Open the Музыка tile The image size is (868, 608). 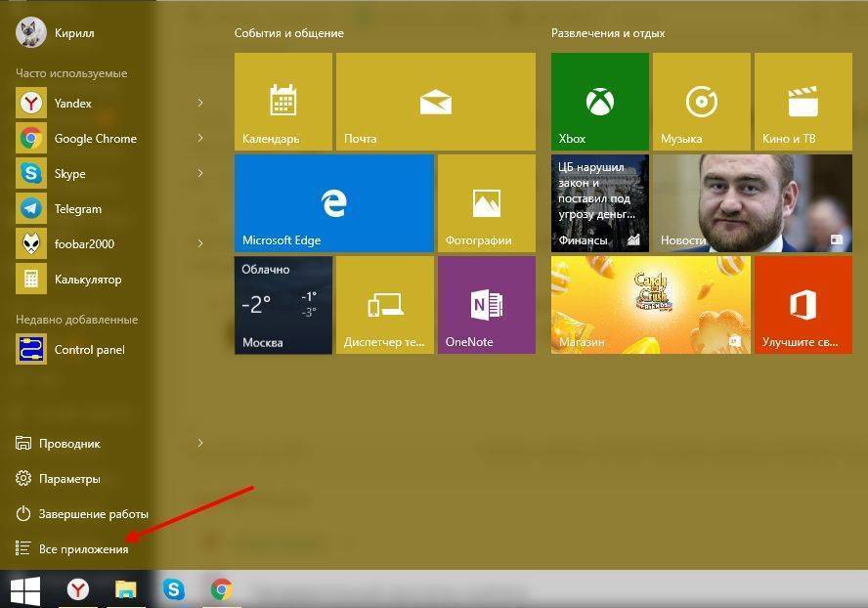[x=701, y=102]
